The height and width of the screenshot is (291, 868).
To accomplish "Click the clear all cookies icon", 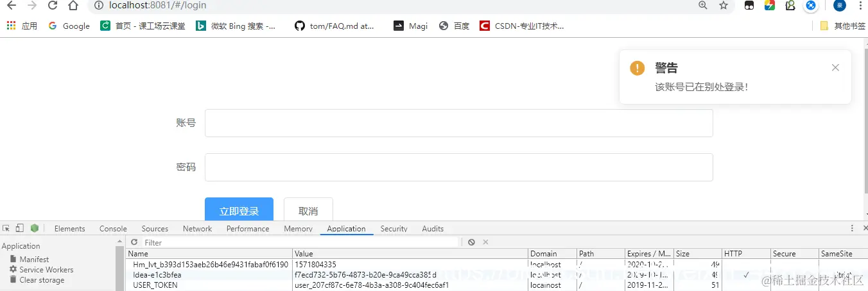I will click(471, 242).
